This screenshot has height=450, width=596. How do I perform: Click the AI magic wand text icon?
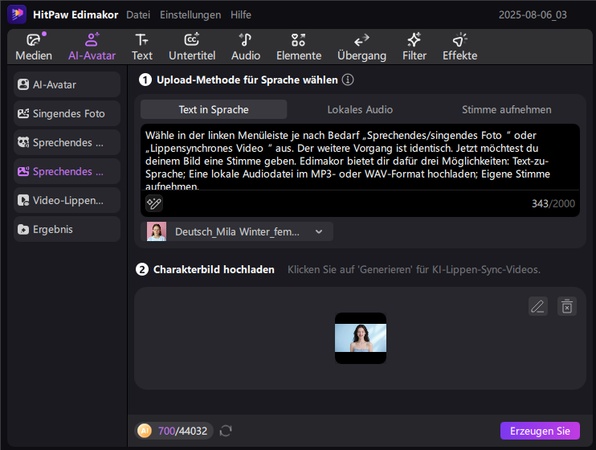click(154, 203)
